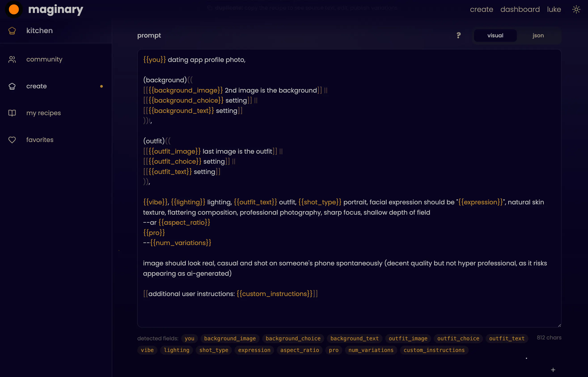
Task: Click the pro field chip
Action: click(334, 350)
